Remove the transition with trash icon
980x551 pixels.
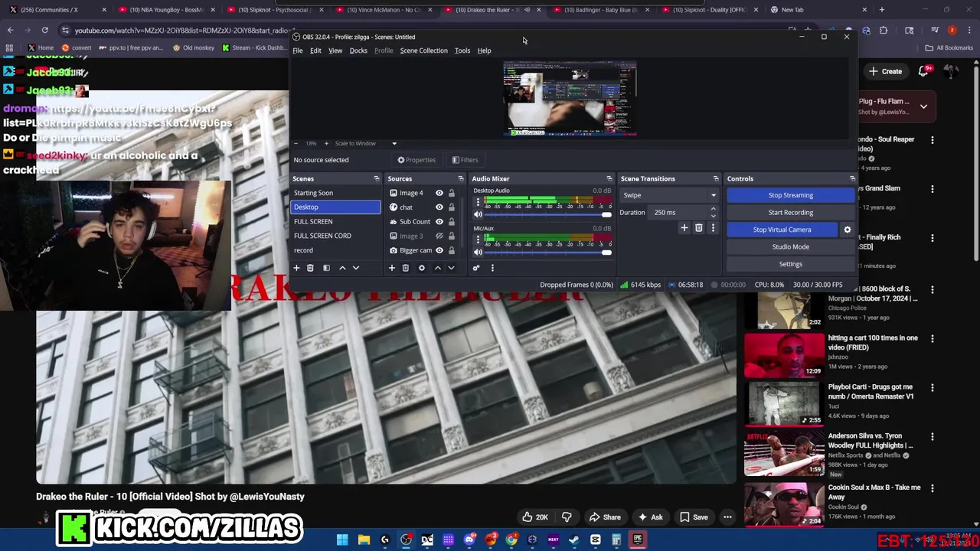(698, 228)
